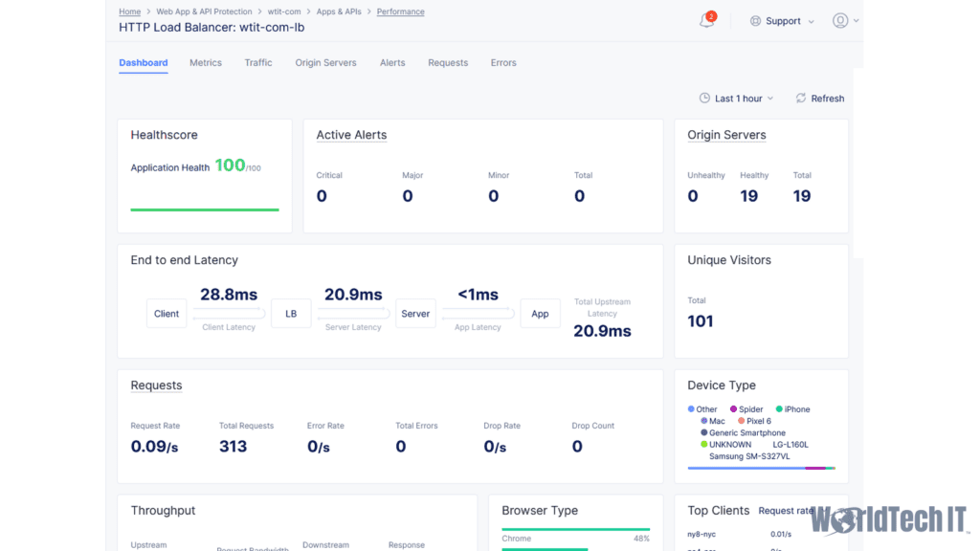Open the Origin Servers card heading link
Image resolution: width=980 pixels, height=551 pixels.
727,135
